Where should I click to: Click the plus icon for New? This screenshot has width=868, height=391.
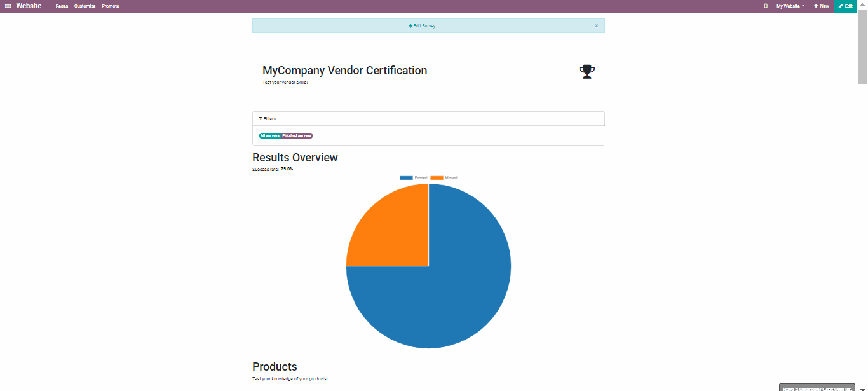point(816,6)
